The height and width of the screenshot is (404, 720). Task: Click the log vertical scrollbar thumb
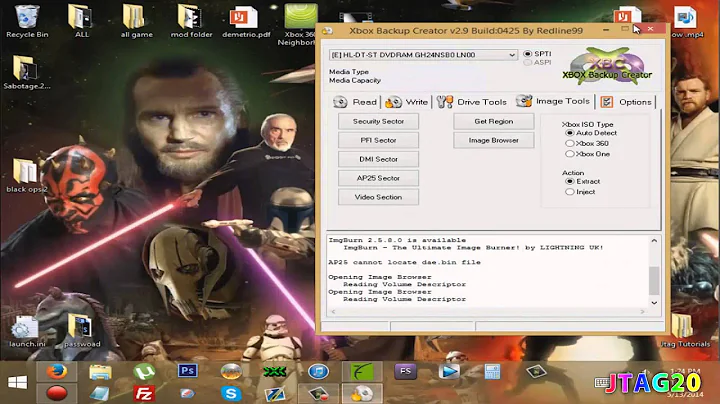pyautogui.click(x=654, y=280)
